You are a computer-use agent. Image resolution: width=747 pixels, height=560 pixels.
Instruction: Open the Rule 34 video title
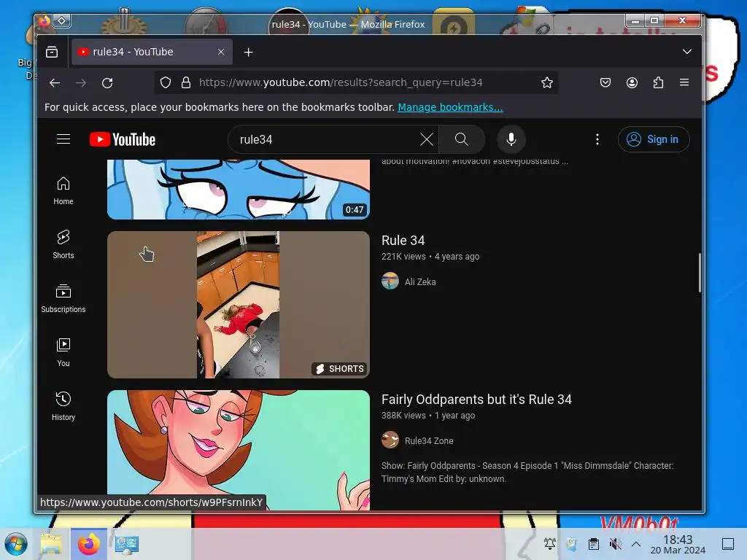(x=403, y=241)
